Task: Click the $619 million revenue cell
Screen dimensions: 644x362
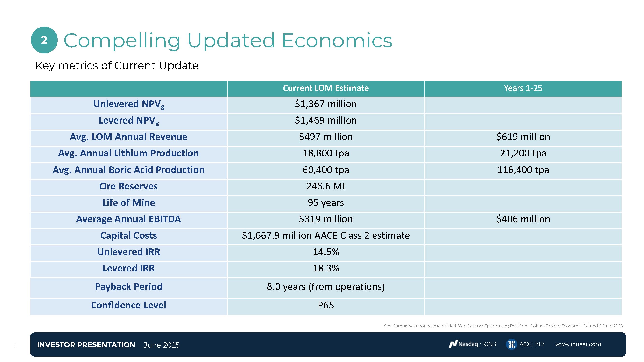Action: 523,137
